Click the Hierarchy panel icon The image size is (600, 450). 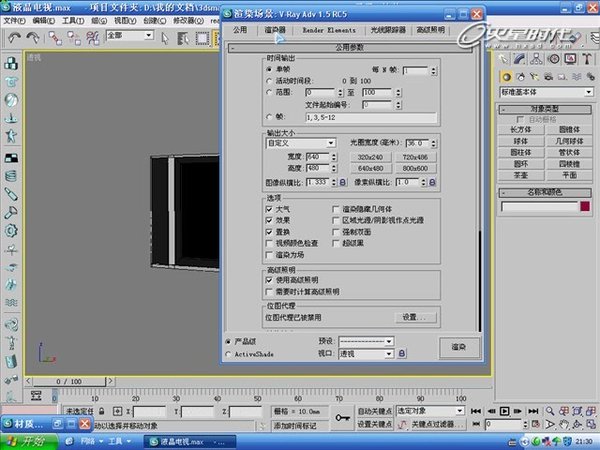[535, 60]
